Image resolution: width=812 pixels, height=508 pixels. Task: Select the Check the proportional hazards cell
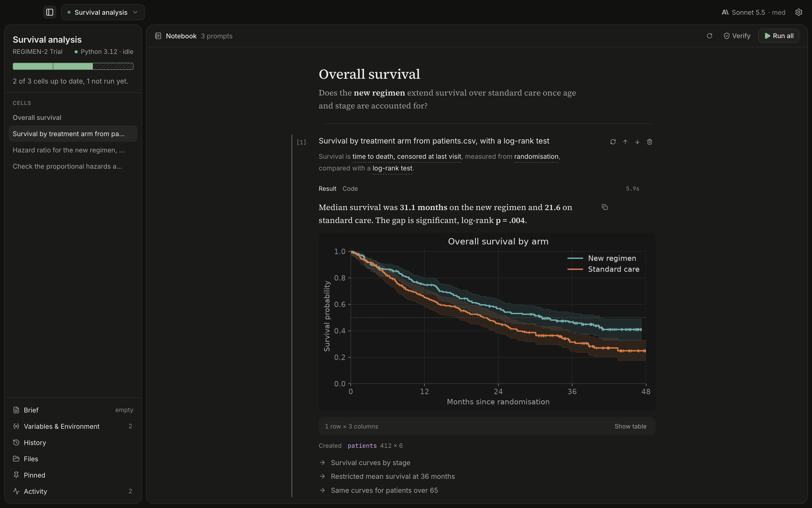point(73,166)
